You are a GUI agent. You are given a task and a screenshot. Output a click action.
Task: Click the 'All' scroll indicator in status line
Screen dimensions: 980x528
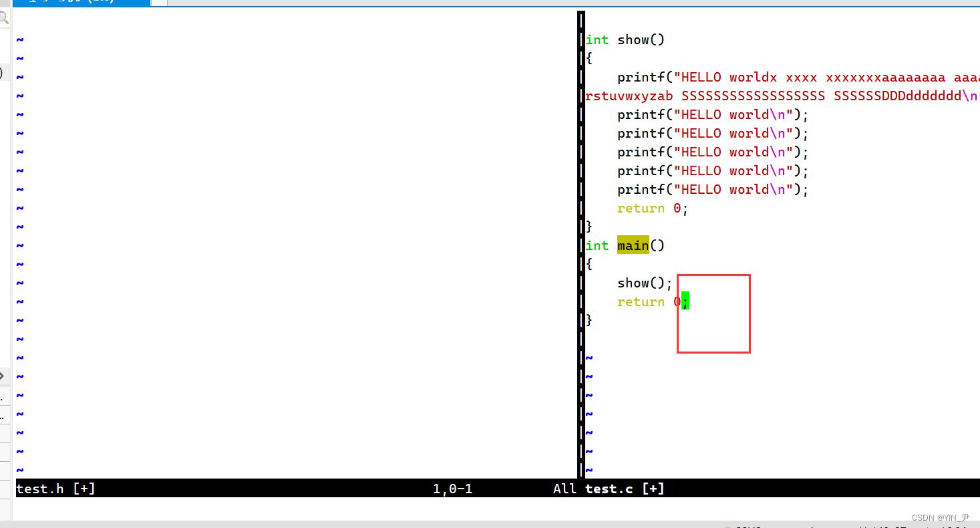564,489
